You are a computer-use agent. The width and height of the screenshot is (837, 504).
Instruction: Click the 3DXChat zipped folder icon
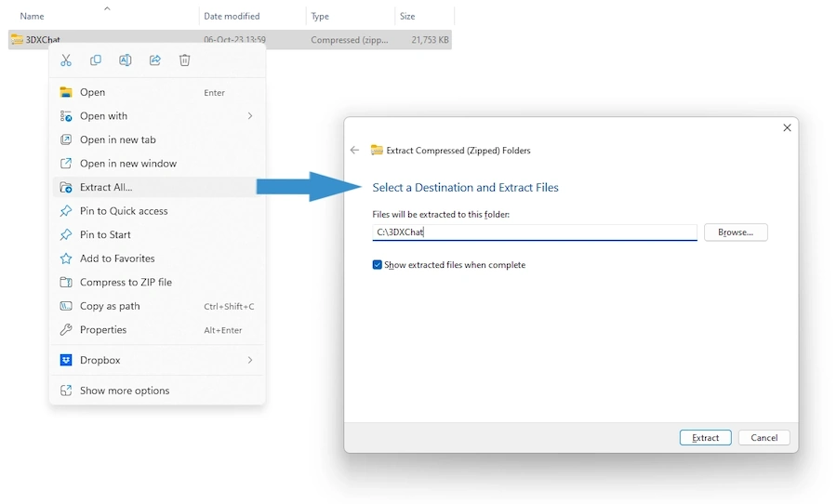pyautogui.click(x=17, y=40)
